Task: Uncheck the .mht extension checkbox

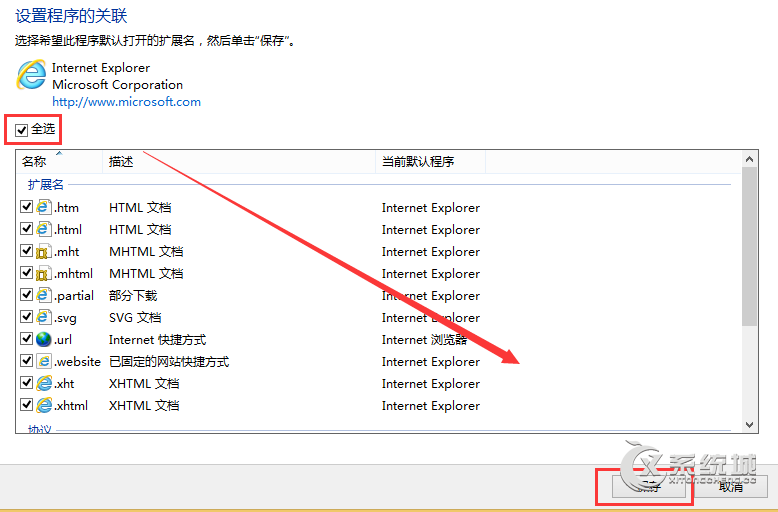Action: (26, 251)
